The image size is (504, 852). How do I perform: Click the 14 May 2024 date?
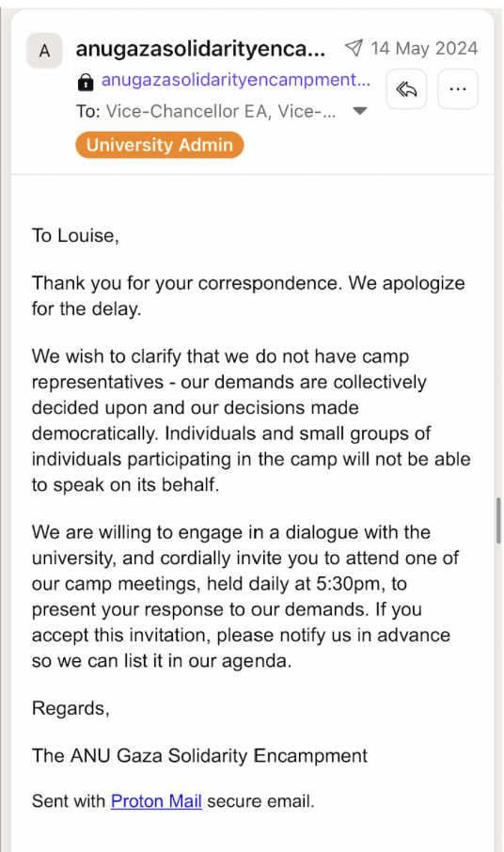[424, 48]
